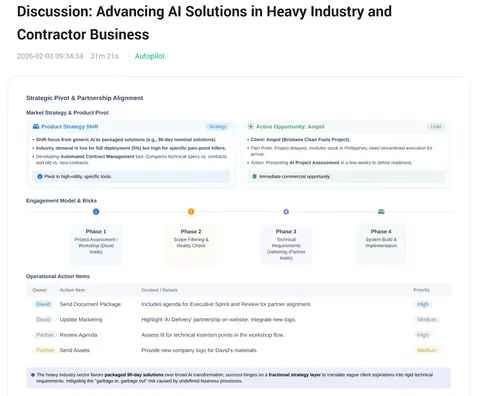
Task: Click the Active Opportunity Ampol sun icon
Action: coord(250,126)
